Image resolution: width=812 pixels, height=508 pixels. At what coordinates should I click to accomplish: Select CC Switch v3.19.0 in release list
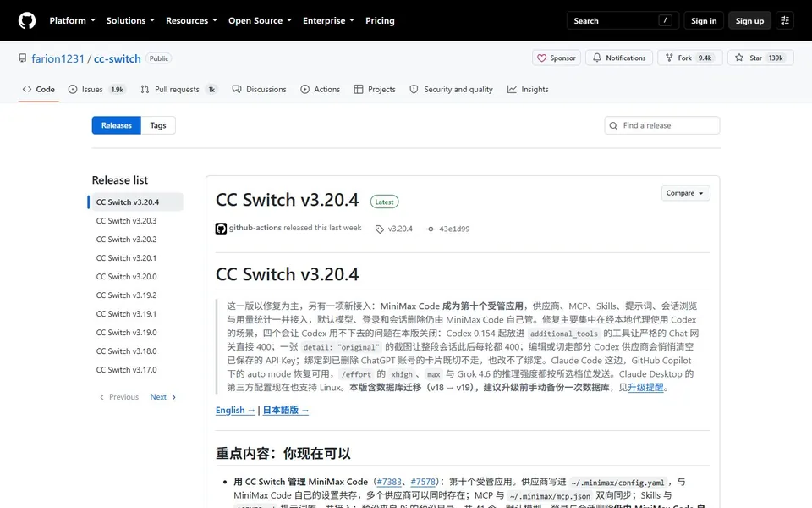click(x=126, y=333)
